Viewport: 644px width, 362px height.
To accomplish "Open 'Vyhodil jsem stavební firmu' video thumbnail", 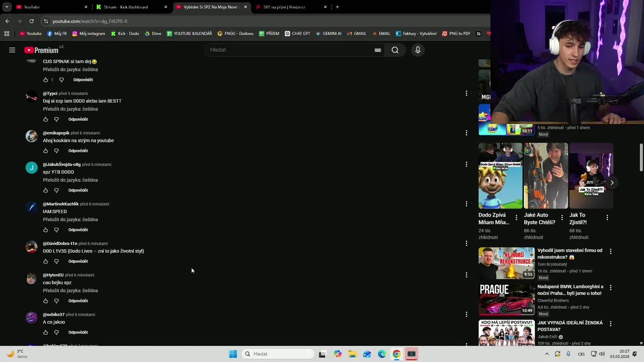I will coord(506,263).
